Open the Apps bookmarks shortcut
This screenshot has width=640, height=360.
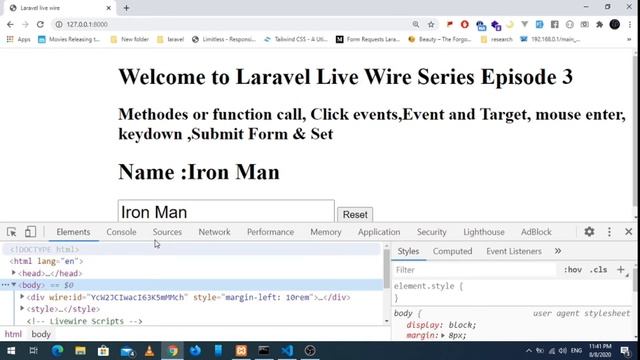(x=18, y=39)
